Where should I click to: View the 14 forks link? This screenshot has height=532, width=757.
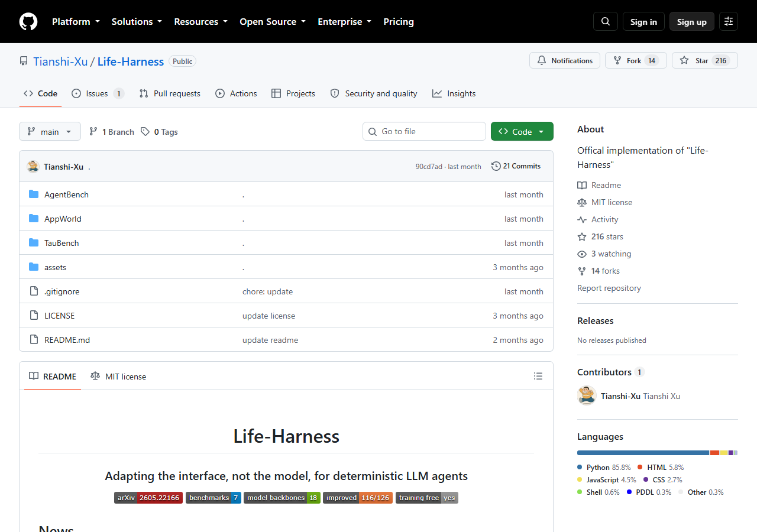point(599,271)
